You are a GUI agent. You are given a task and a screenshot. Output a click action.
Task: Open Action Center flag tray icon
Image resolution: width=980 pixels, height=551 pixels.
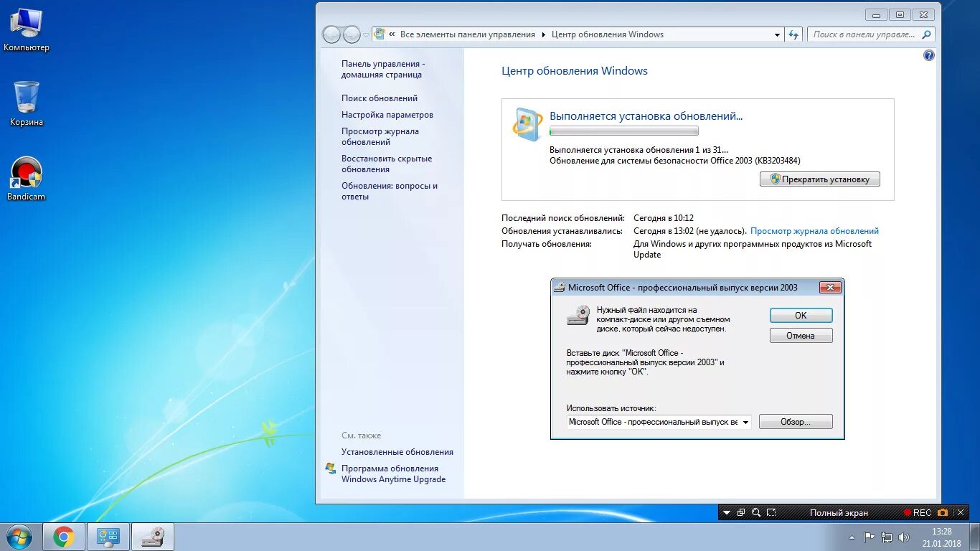tap(869, 537)
